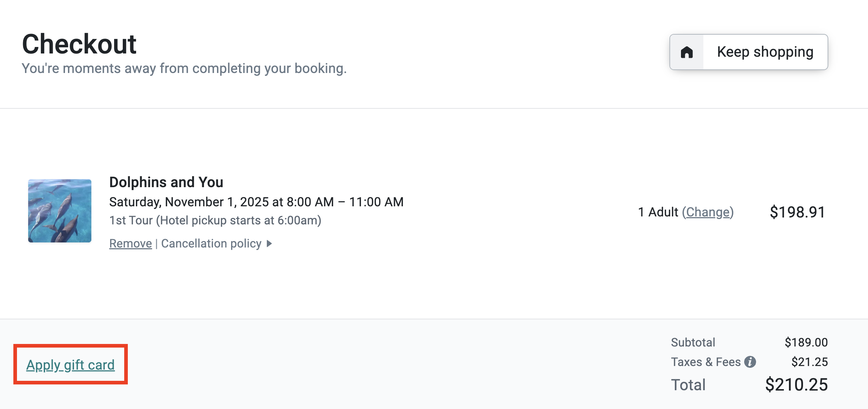Click the 1 Adult quantity text
The image size is (868, 409).
(x=658, y=212)
